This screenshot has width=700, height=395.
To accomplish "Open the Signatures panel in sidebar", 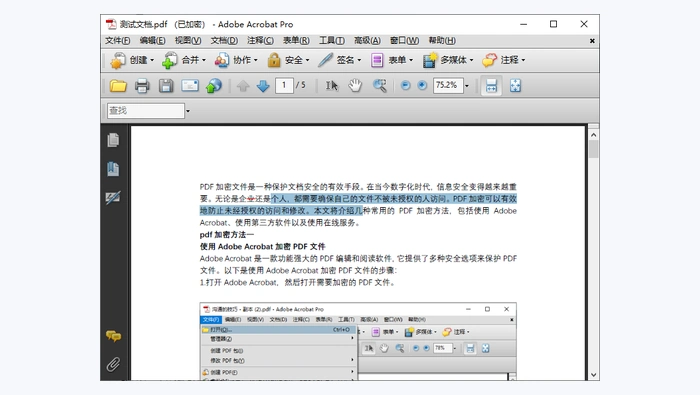I will tap(113, 197).
